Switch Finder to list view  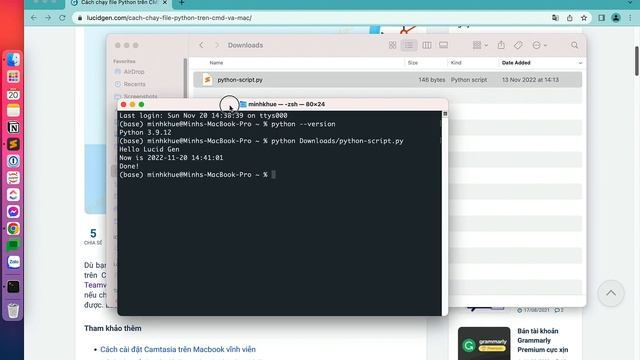click(409, 45)
